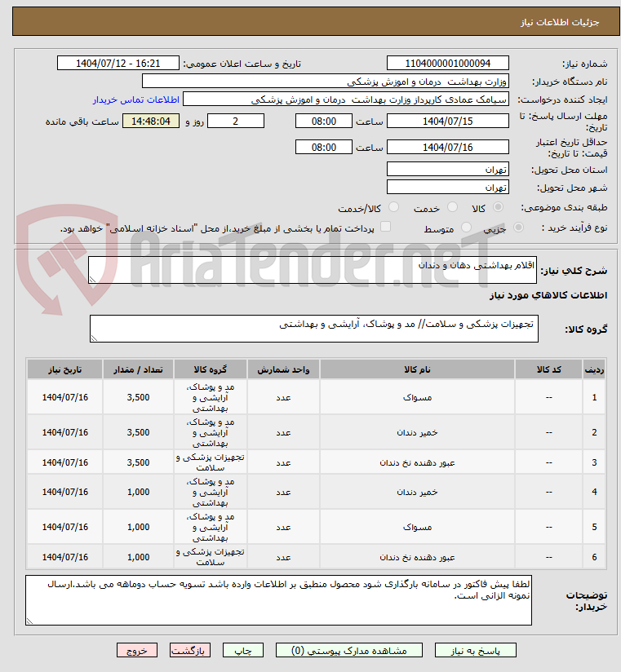Click the شرح کلی نیاز text area
621x672 pixels.
coord(313,270)
